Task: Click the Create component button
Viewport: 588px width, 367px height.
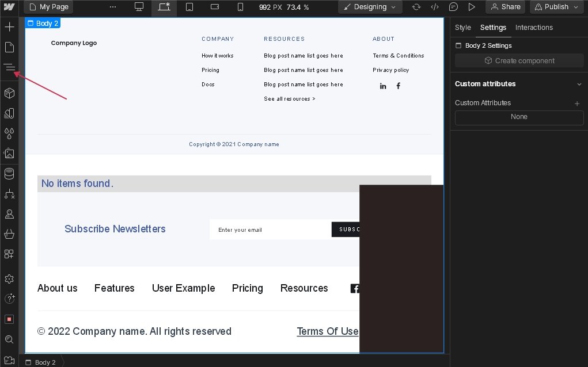Action: coord(519,61)
